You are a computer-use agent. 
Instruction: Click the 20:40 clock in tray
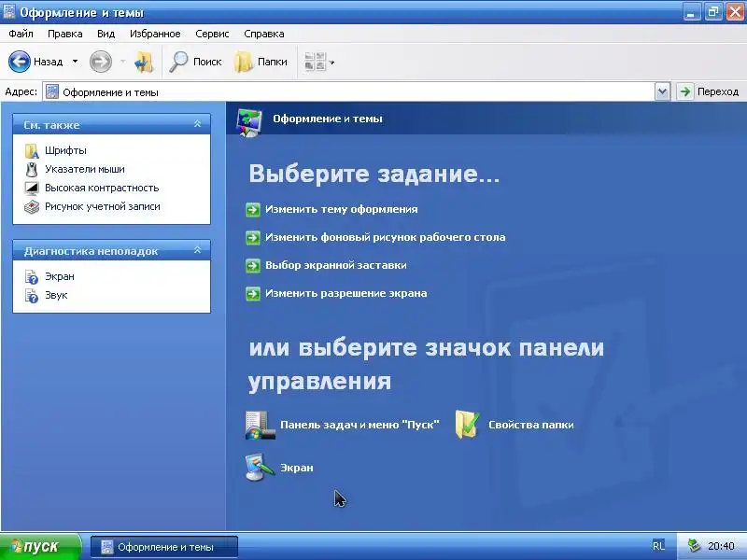721,546
